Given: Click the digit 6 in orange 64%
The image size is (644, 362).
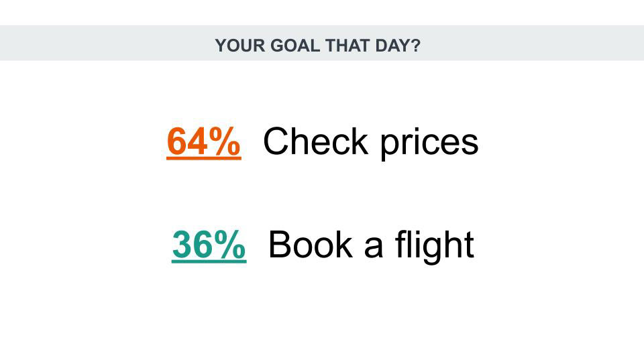Looking at the screenshot, I should [x=176, y=141].
